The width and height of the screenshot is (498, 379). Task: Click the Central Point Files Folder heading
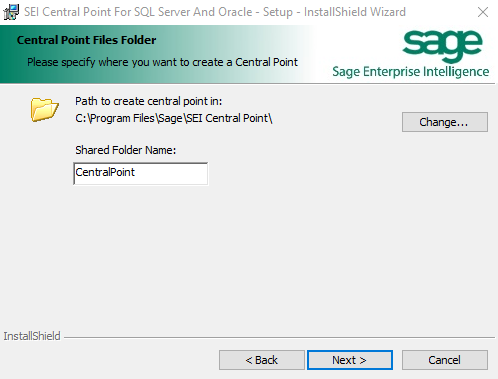(x=86, y=40)
